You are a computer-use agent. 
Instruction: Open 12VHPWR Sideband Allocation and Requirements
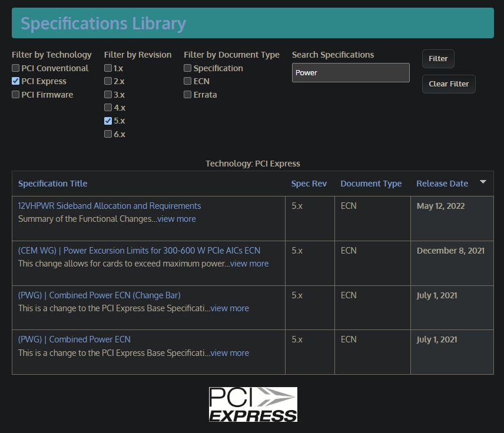pos(110,206)
